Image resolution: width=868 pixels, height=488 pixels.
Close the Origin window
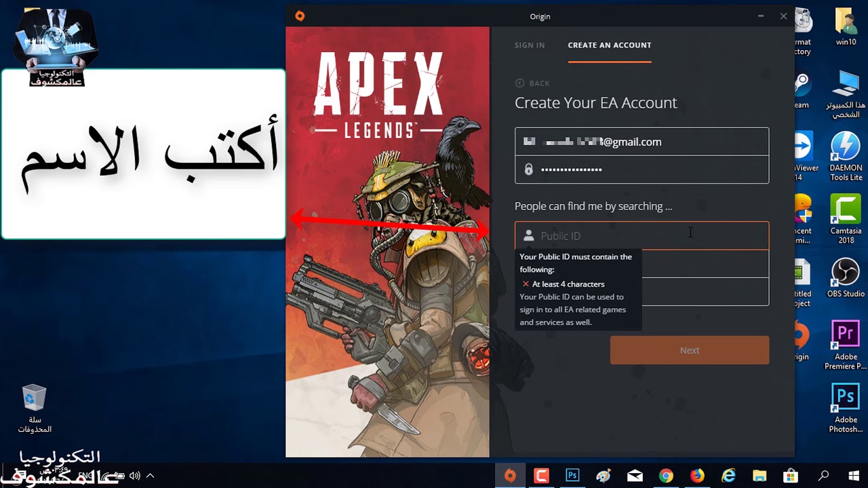click(x=783, y=16)
